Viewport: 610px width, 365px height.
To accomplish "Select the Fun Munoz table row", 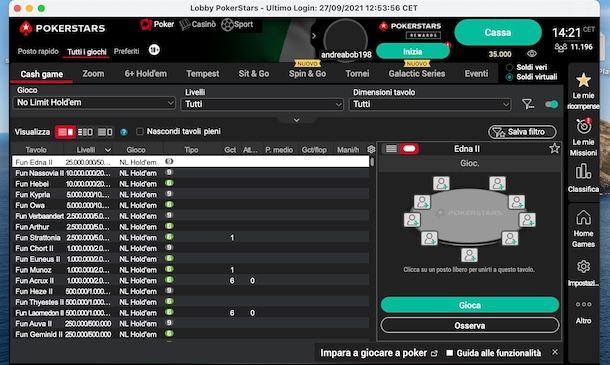I will click(191, 270).
